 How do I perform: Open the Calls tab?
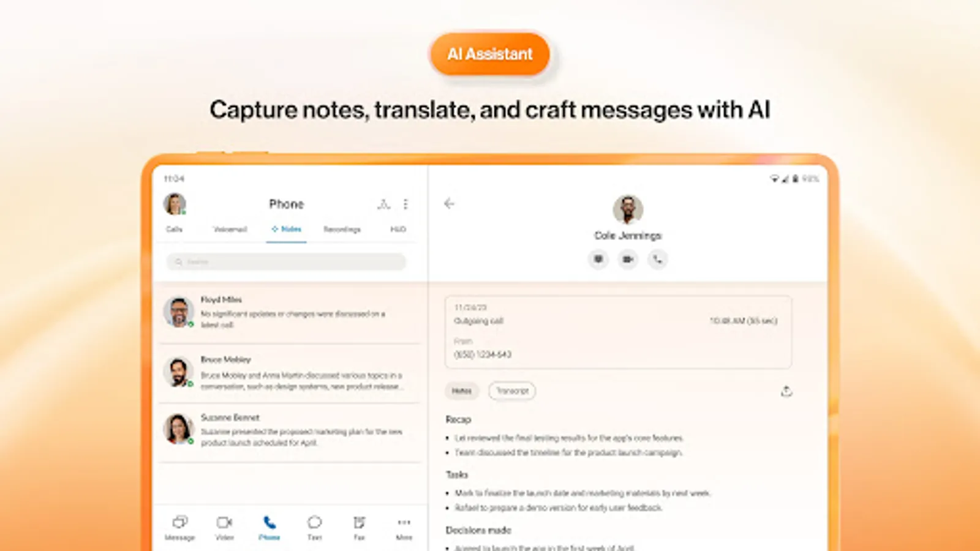point(174,230)
